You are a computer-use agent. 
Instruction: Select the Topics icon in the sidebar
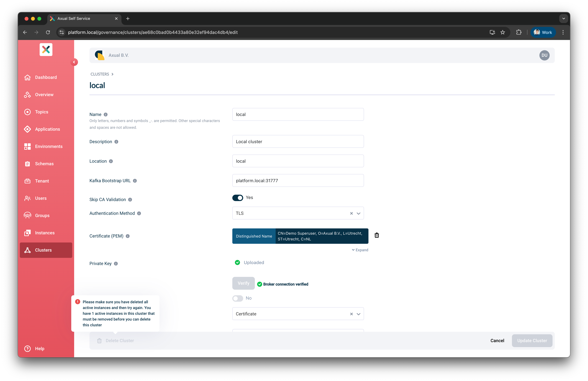coord(27,112)
